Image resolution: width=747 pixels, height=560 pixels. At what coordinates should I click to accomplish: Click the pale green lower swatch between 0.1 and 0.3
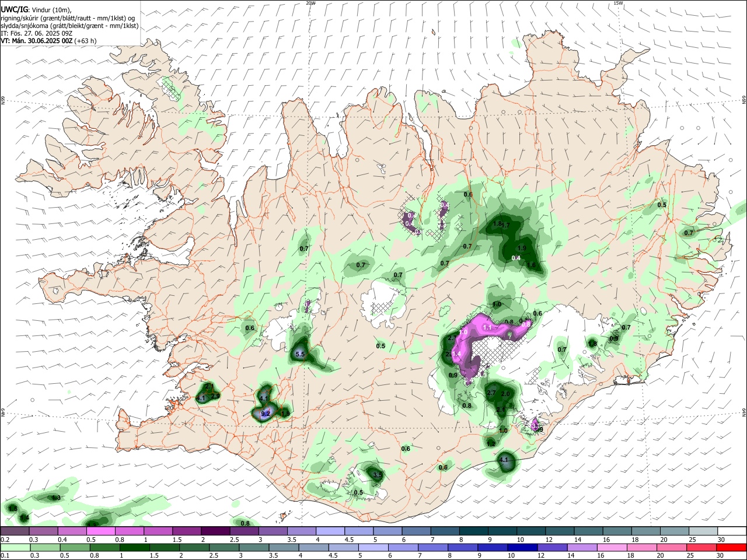point(15,547)
